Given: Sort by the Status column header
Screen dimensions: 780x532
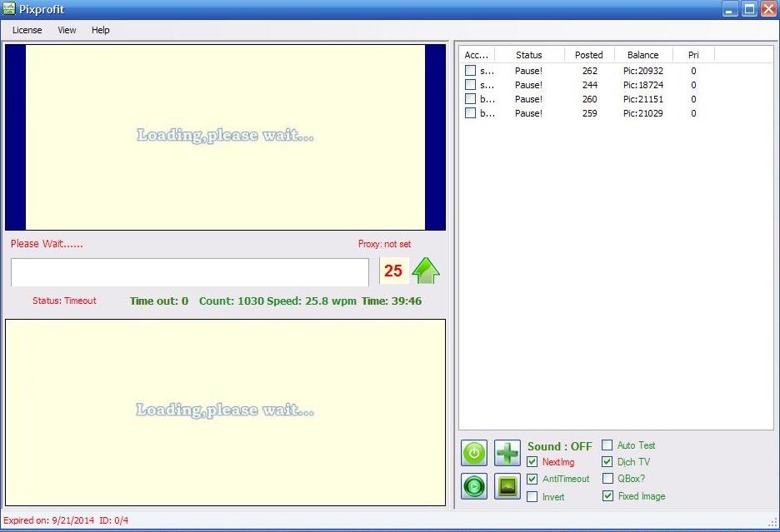Looking at the screenshot, I should click(529, 55).
